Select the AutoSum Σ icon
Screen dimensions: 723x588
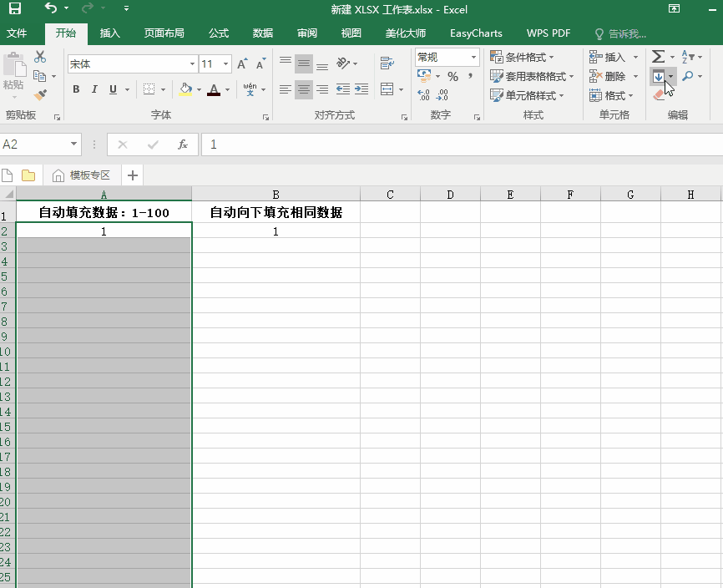point(658,57)
